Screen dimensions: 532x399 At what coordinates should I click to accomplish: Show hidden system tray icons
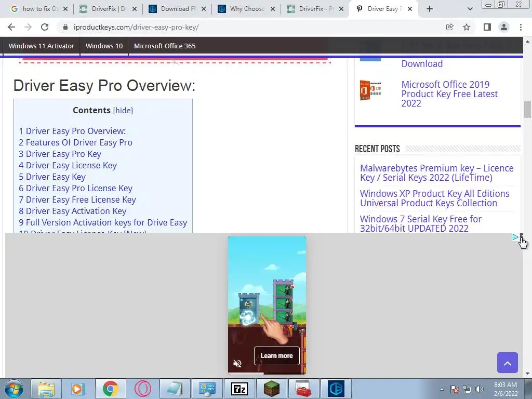click(442, 390)
